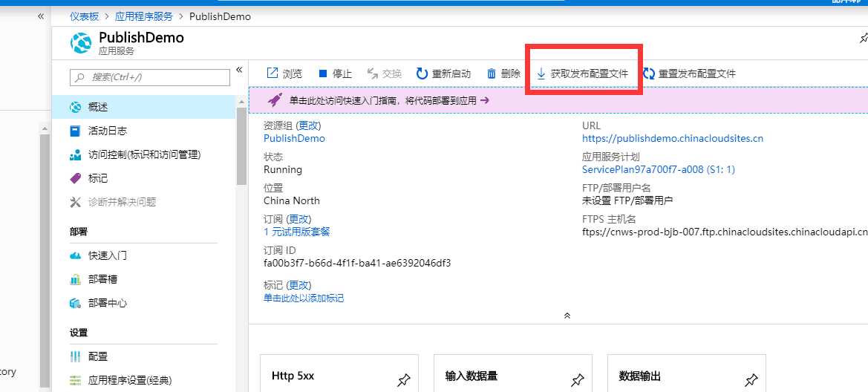
Task: Open the Tags (标记) sidebar item
Action: pyautogui.click(x=144, y=178)
